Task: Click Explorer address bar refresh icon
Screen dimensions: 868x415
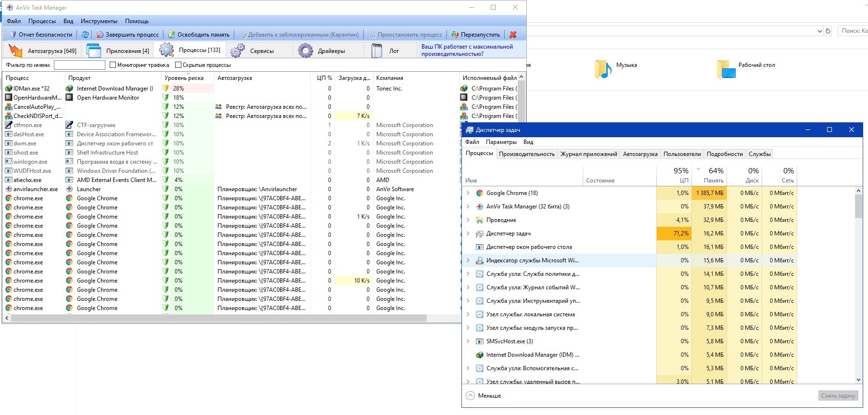Action: click(x=828, y=31)
